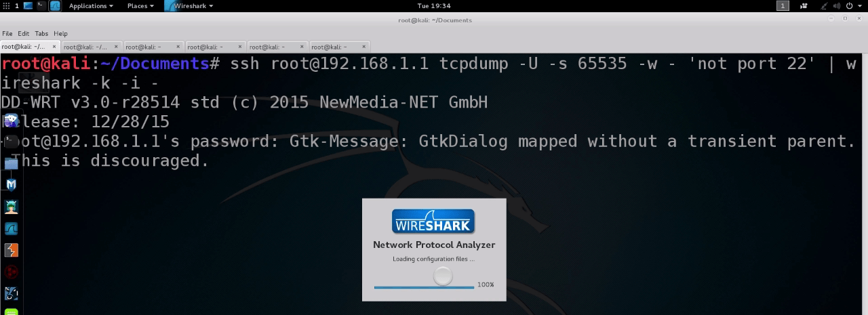Minimize the terminal window
Screen dimensions: 868x315
[831, 19]
